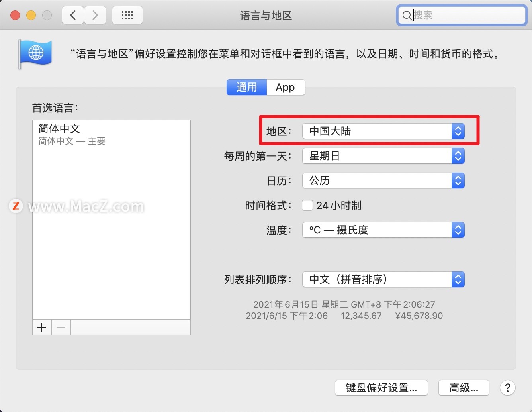
Task: Open Show All preferences grid icon
Action: click(x=127, y=15)
